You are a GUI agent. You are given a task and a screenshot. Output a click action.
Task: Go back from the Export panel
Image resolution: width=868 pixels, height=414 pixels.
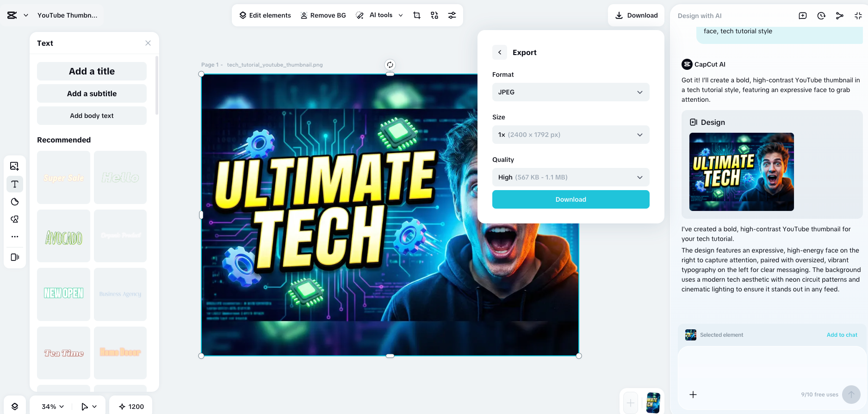500,52
